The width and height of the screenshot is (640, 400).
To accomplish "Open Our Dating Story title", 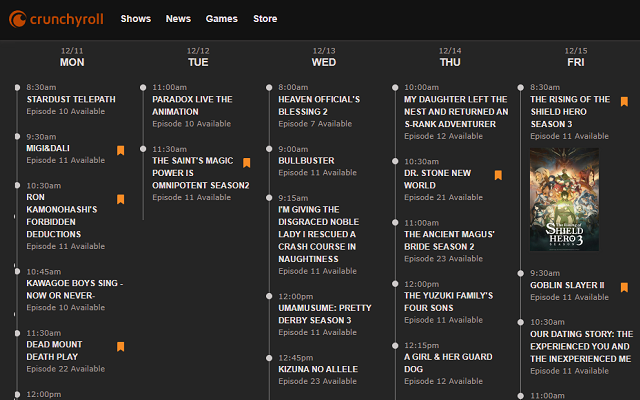I will [582, 346].
